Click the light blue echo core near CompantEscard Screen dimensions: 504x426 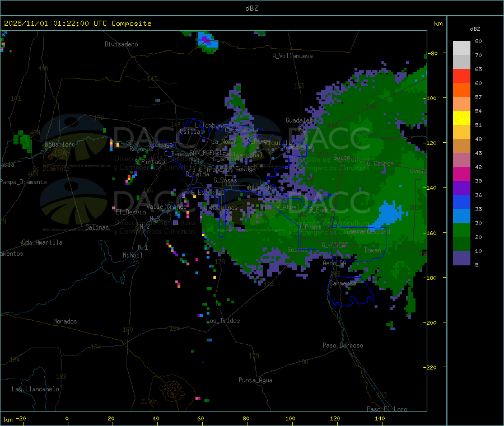click(388, 214)
